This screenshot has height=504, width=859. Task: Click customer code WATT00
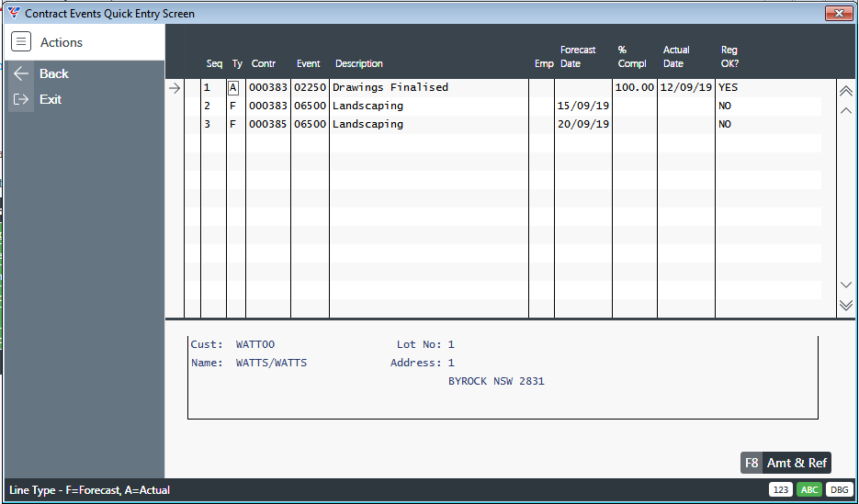coord(255,345)
